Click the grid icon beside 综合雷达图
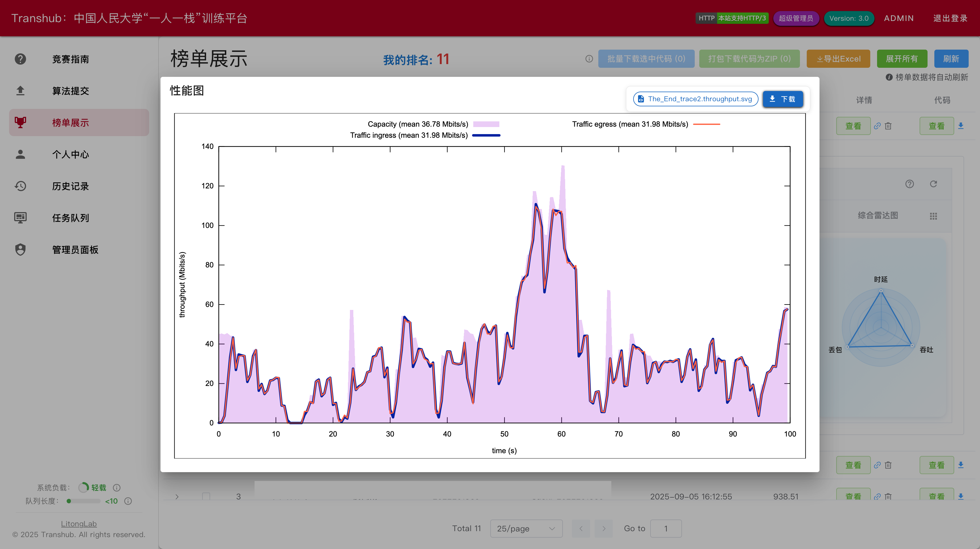 click(x=933, y=216)
